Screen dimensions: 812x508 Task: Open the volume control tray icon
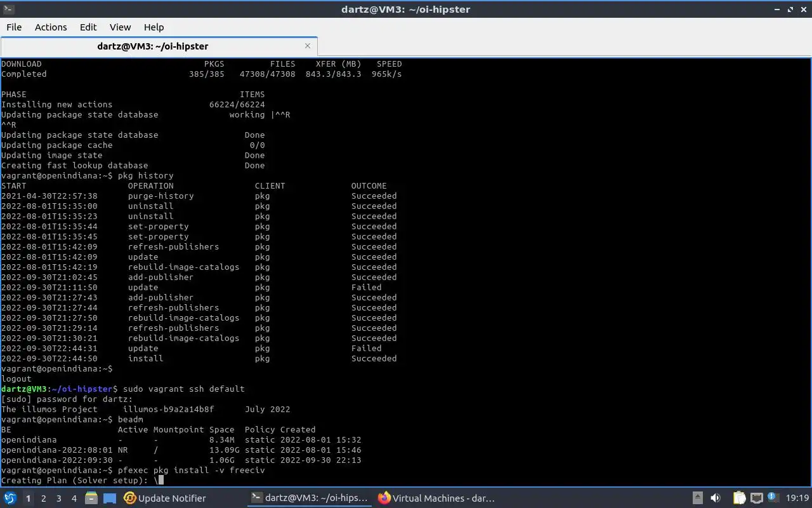(716, 498)
